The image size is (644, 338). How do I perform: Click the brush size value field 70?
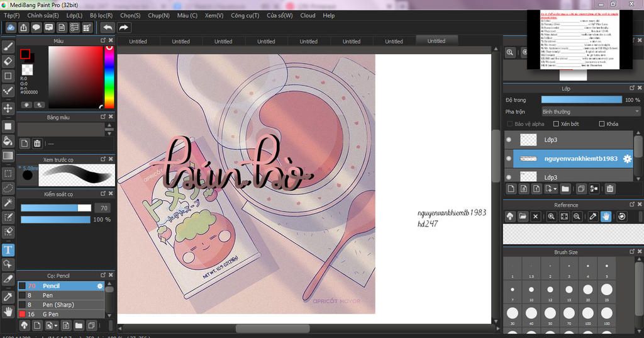pyautogui.click(x=104, y=208)
